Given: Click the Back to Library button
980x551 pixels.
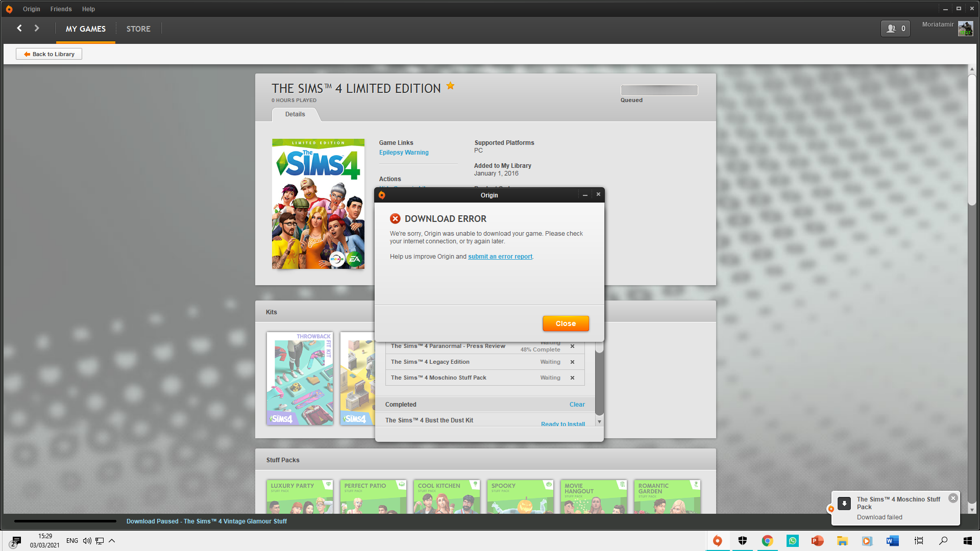Looking at the screenshot, I should coord(49,54).
